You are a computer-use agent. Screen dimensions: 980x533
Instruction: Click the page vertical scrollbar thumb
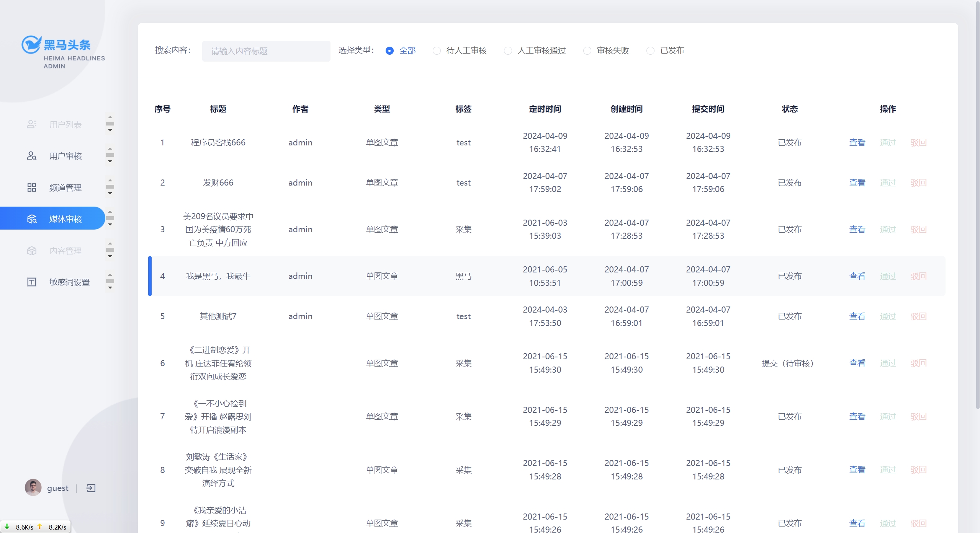coord(977,205)
